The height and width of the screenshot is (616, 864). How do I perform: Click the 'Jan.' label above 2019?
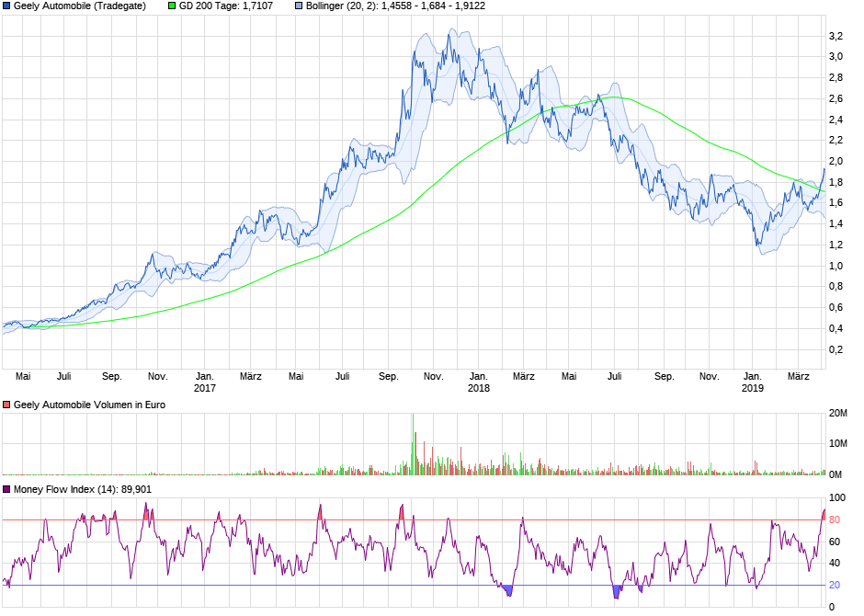[753, 376]
